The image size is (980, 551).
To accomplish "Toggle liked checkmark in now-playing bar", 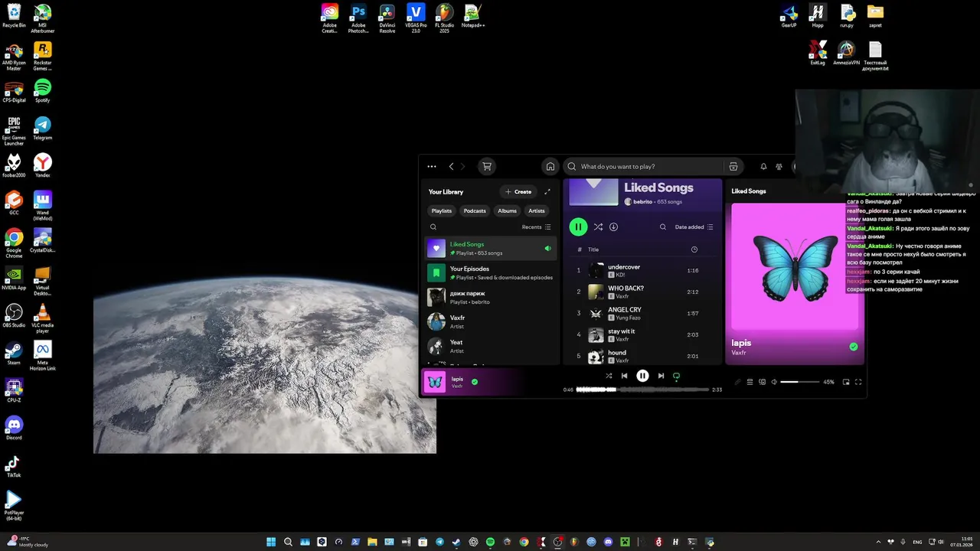I will tap(475, 381).
